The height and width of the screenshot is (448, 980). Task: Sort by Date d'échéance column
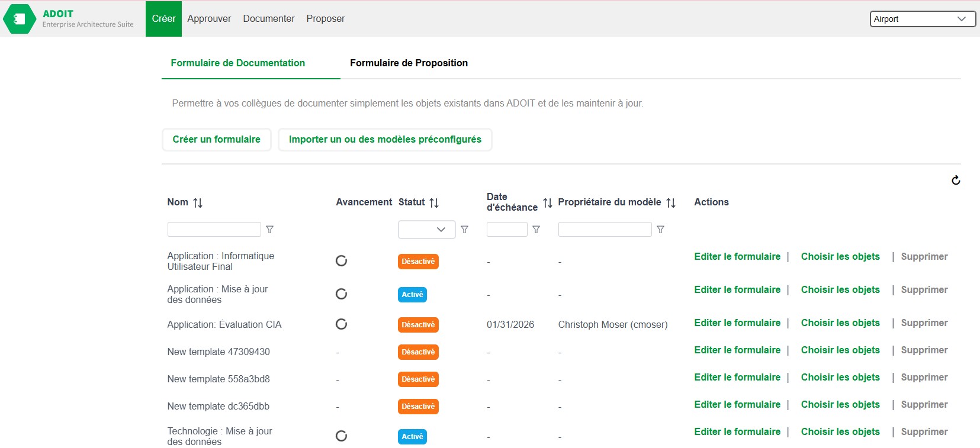point(548,202)
